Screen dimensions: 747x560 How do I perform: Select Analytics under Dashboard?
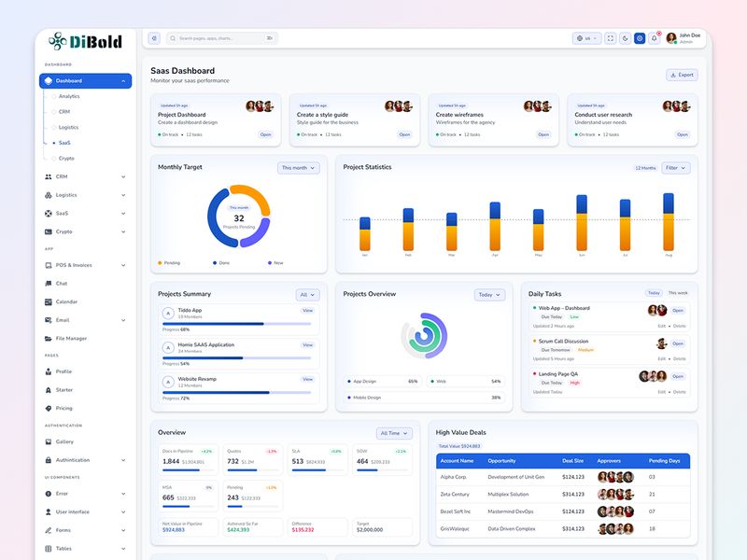click(69, 96)
